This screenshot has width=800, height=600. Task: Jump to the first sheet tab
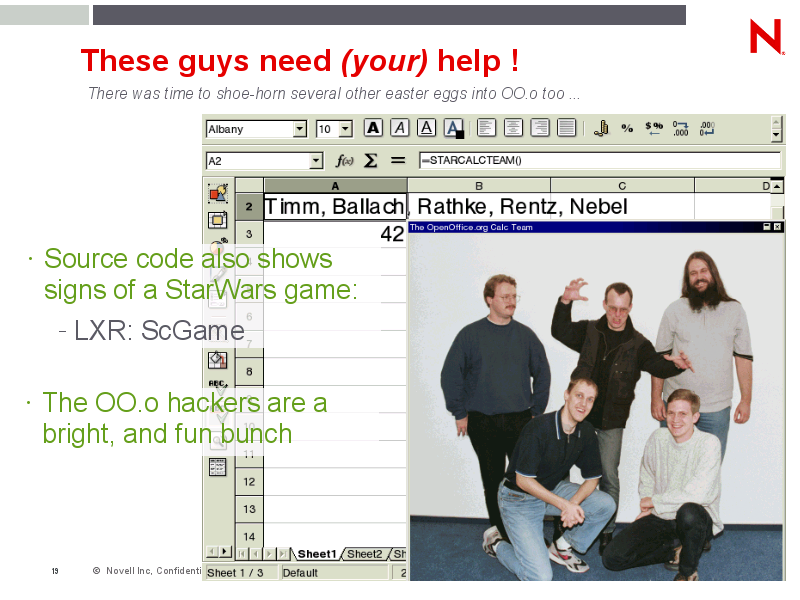[242, 554]
